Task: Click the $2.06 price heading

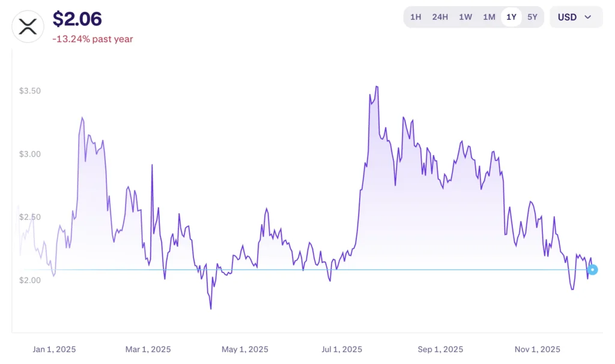Action: point(77,19)
